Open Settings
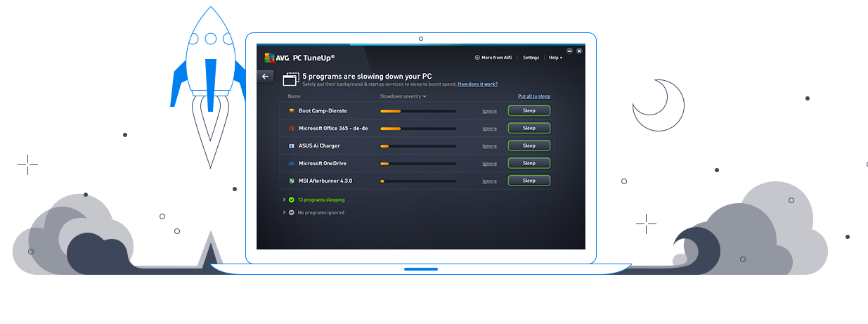The image size is (868, 324). click(531, 58)
